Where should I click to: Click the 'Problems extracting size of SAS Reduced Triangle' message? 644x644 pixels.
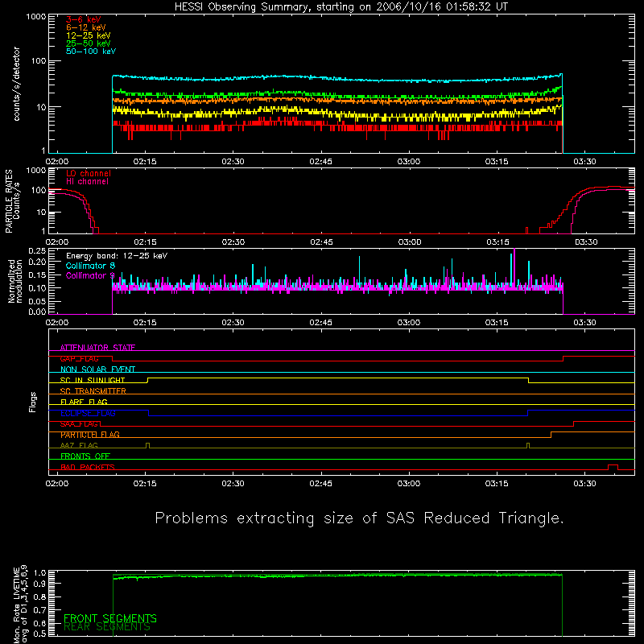click(359, 518)
